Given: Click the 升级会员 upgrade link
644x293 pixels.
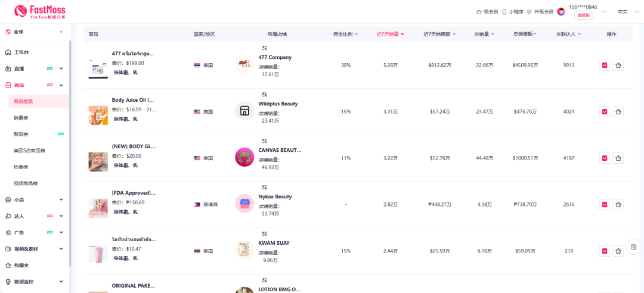Looking at the screenshot, I should (x=539, y=11).
